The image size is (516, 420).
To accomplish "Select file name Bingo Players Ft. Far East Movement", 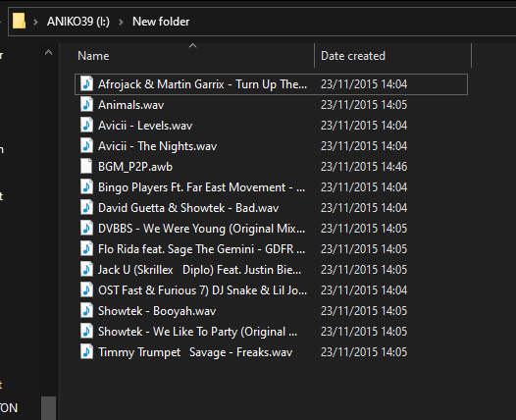I will point(201,187).
